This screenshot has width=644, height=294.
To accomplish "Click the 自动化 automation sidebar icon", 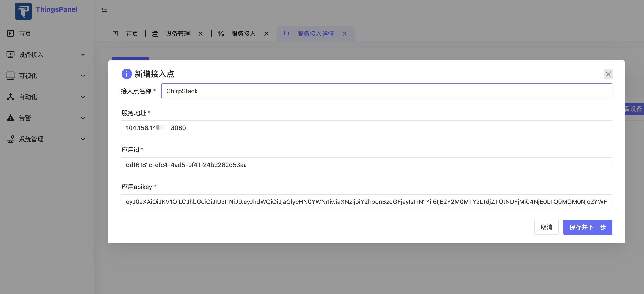I will [10, 97].
